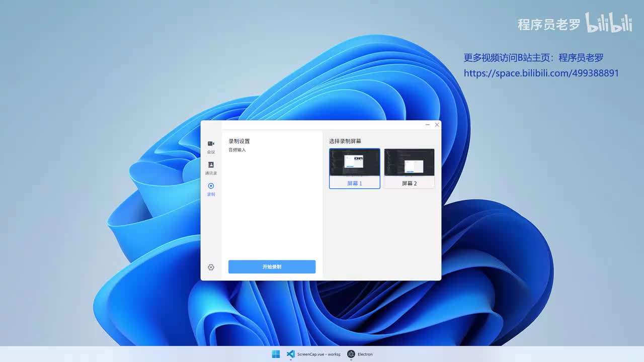This screenshot has width=644, height=362.
Task: Click the 录制 record icon in sidebar
Action: tap(211, 186)
